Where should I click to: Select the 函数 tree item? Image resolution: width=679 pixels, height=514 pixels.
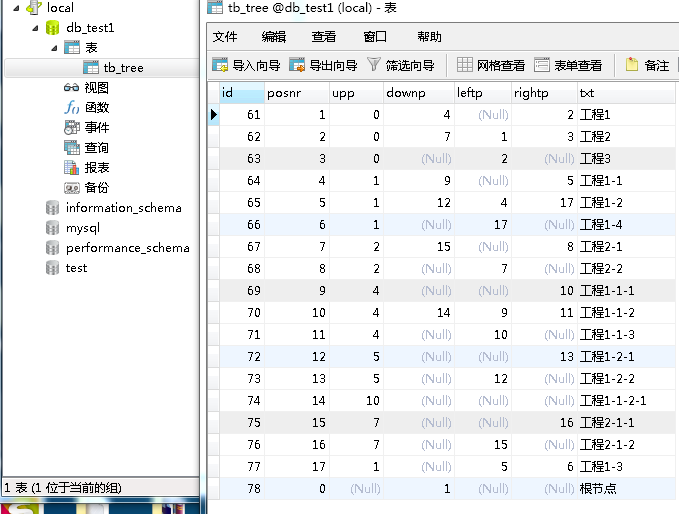coord(87,107)
